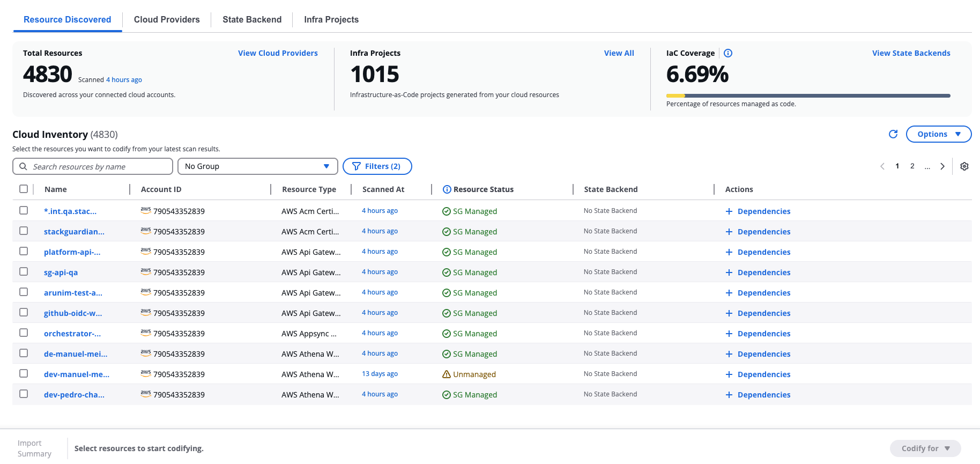Image resolution: width=980 pixels, height=464 pixels.
Task: Open the Options dropdown menu
Action: click(938, 134)
